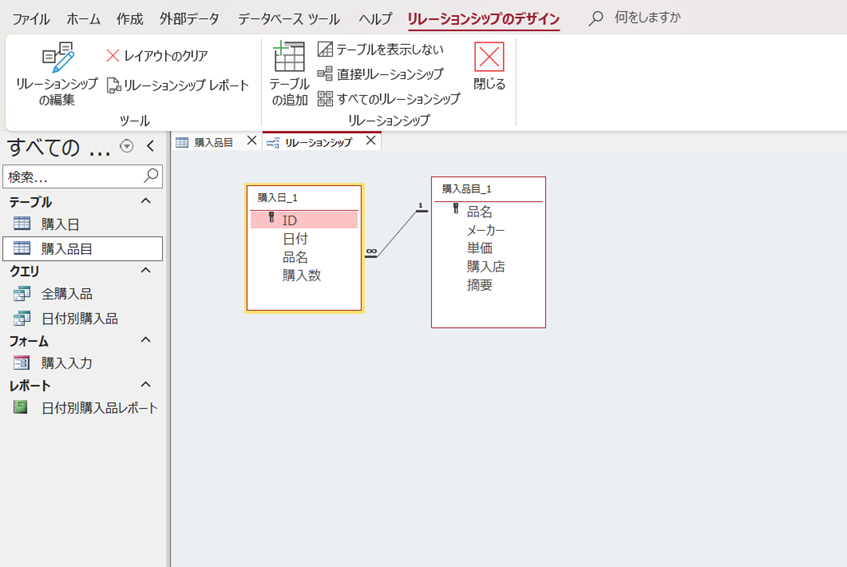Image resolution: width=847 pixels, height=567 pixels.
Task: Select テーブルを表示しない in the ribbon
Action: [x=380, y=49]
